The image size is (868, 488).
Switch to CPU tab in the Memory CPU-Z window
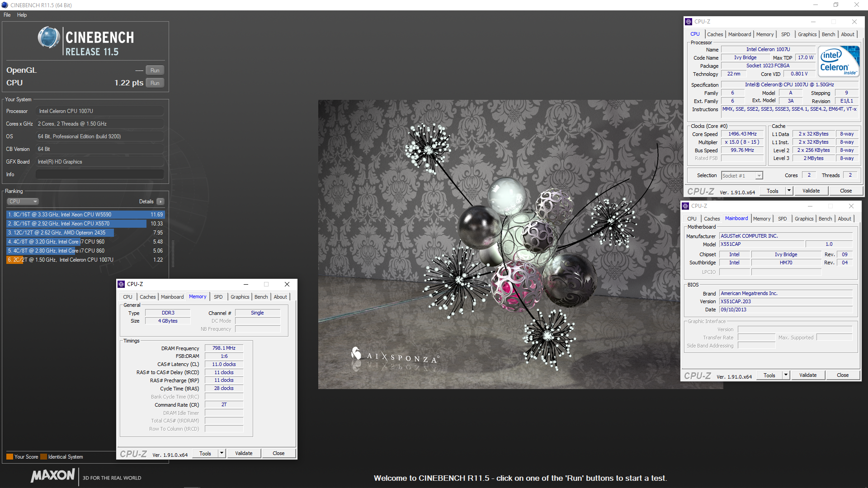click(x=127, y=297)
